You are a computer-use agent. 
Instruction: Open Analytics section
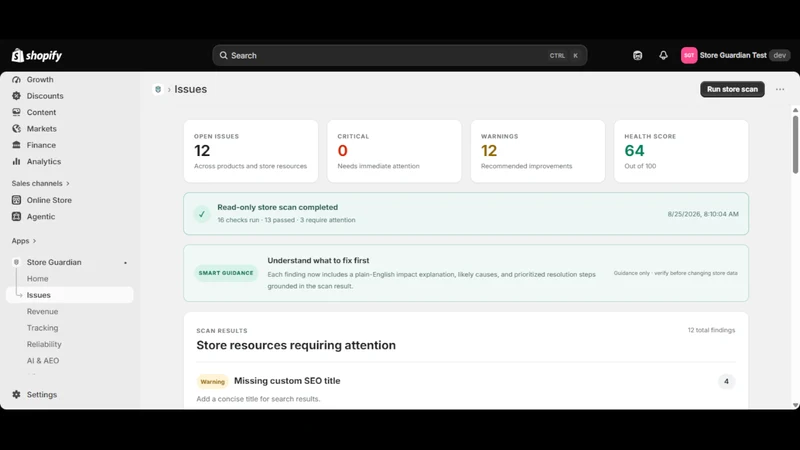tap(43, 161)
